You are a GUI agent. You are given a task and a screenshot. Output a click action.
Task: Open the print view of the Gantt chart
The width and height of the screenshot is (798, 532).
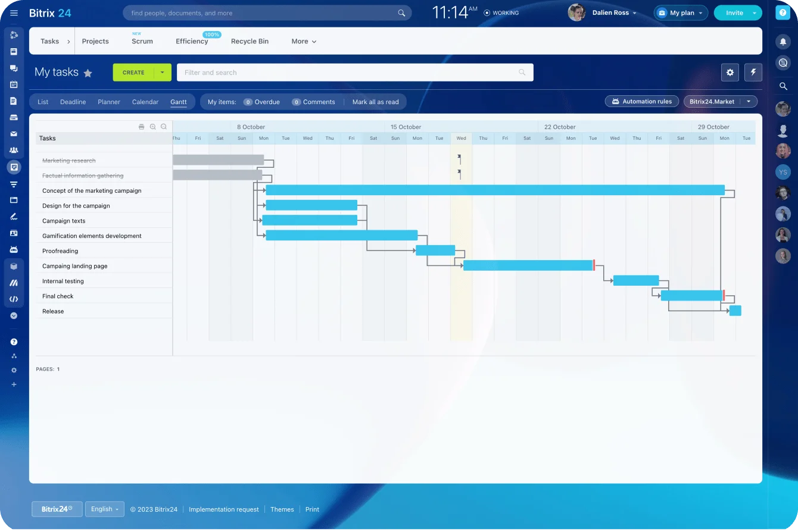(141, 126)
